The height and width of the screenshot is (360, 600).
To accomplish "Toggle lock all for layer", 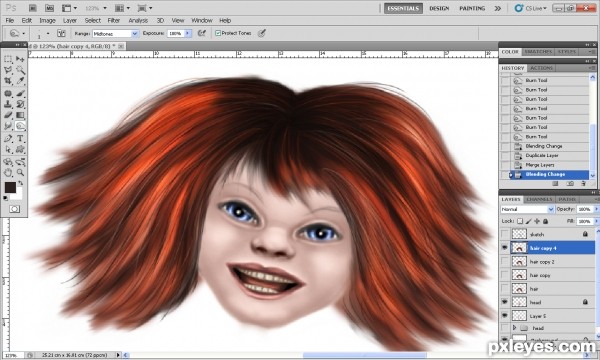I will [545, 221].
